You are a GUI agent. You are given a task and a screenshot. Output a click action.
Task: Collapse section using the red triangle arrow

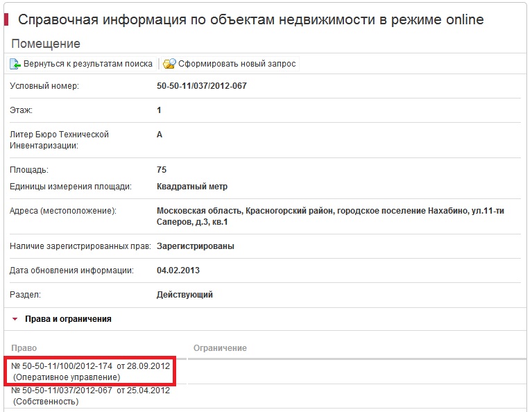[x=15, y=319]
